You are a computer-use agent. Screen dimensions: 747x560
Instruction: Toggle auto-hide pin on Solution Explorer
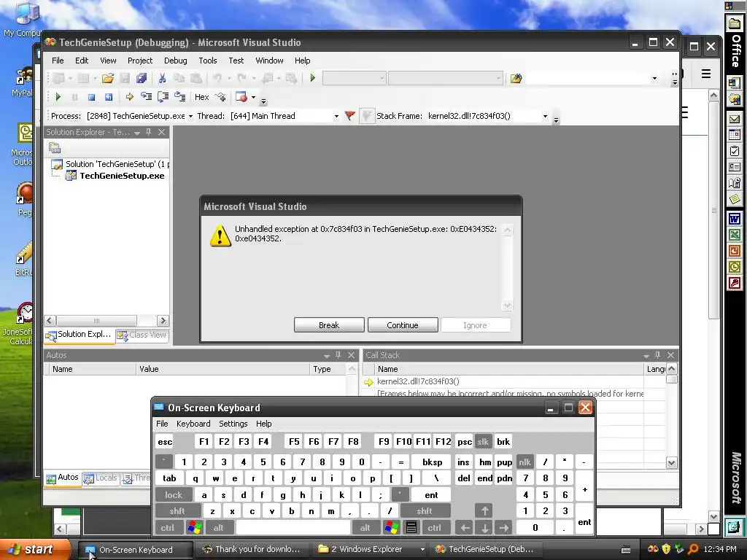(x=149, y=132)
